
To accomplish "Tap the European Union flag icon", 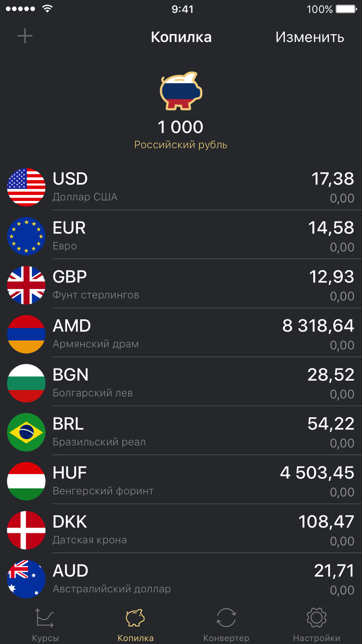I will pyautogui.click(x=26, y=236).
